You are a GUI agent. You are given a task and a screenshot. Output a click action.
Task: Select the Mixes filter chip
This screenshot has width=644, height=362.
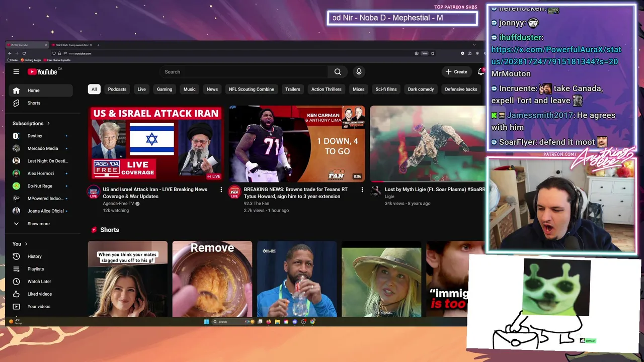[359, 89]
